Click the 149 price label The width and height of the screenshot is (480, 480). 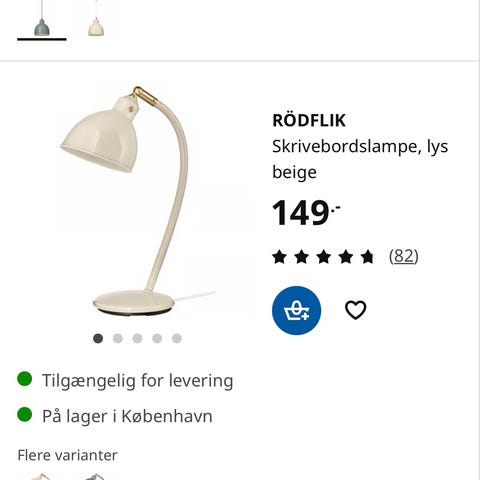306,213
